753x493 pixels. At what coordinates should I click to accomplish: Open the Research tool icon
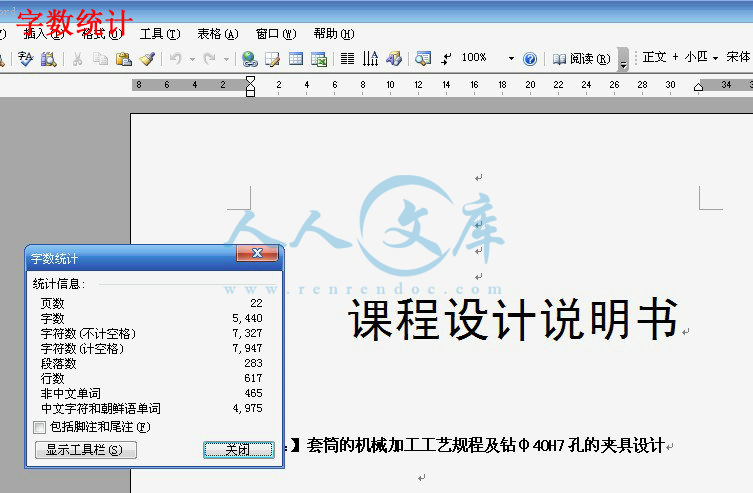[49, 59]
